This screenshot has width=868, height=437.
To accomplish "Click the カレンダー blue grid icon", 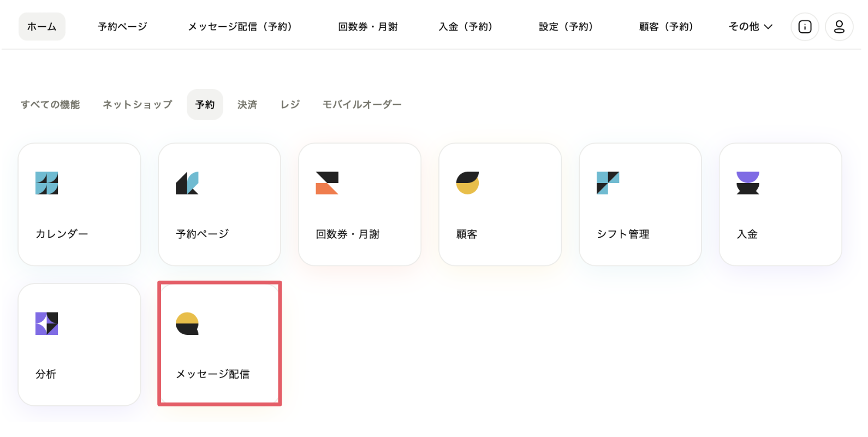I will [x=47, y=183].
